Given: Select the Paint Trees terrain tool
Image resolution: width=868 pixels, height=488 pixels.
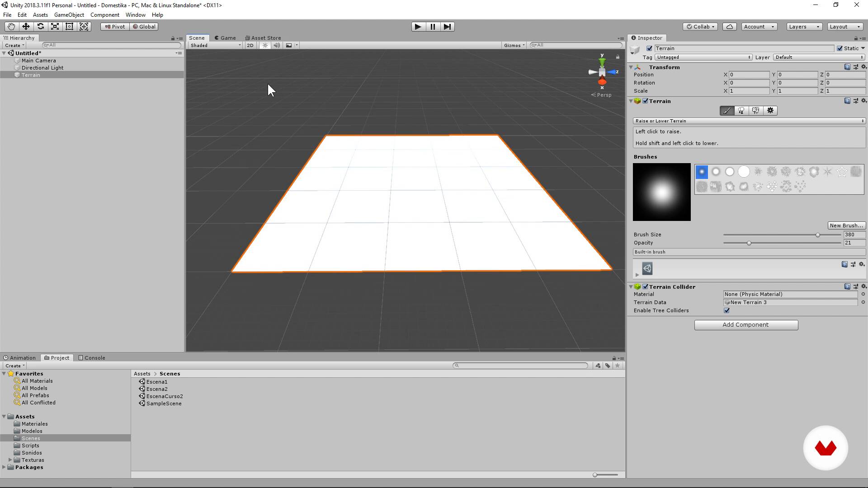Looking at the screenshot, I should click(741, 111).
